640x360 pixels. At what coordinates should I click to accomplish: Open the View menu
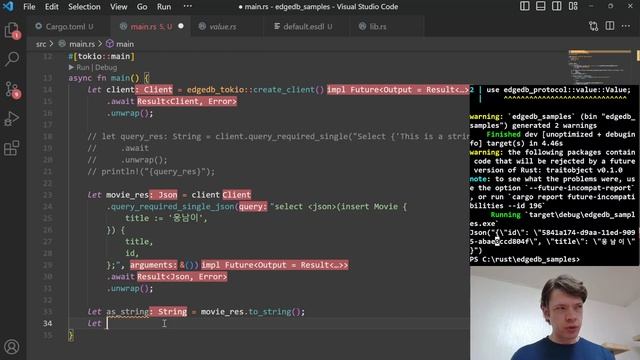(x=119, y=7)
